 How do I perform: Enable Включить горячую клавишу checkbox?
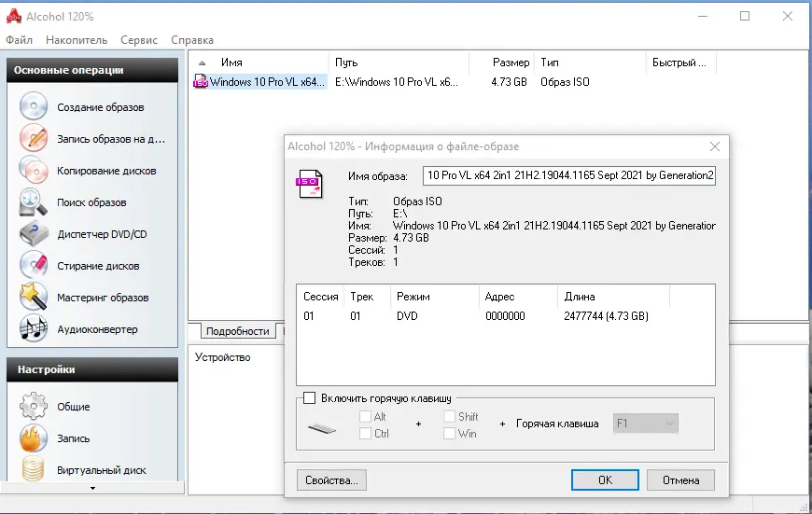click(309, 397)
